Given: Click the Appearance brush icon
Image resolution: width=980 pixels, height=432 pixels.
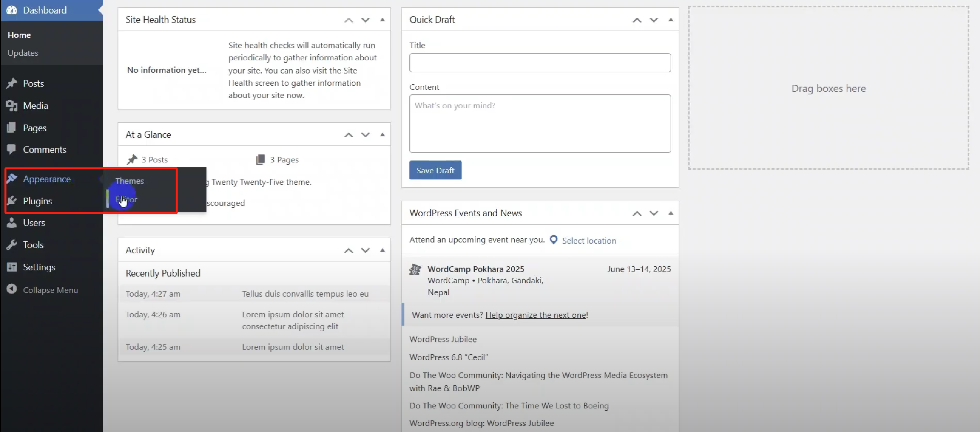Looking at the screenshot, I should pos(12,178).
